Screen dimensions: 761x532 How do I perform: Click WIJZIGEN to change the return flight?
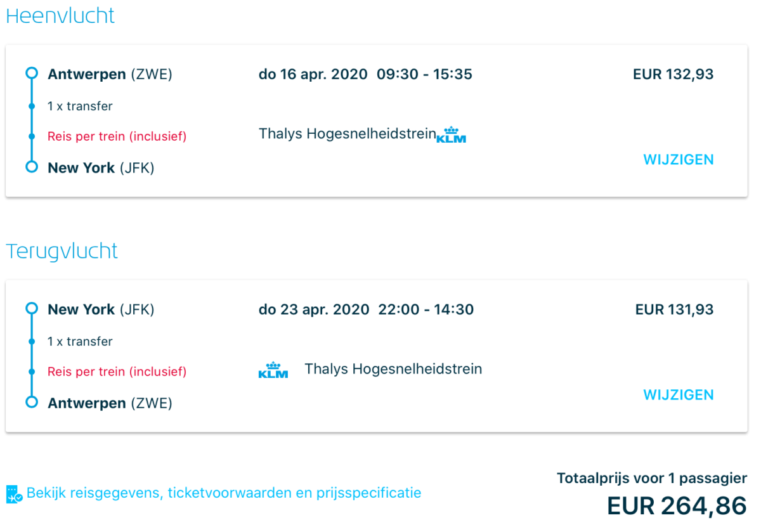pyautogui.click(x=678, y=395)
